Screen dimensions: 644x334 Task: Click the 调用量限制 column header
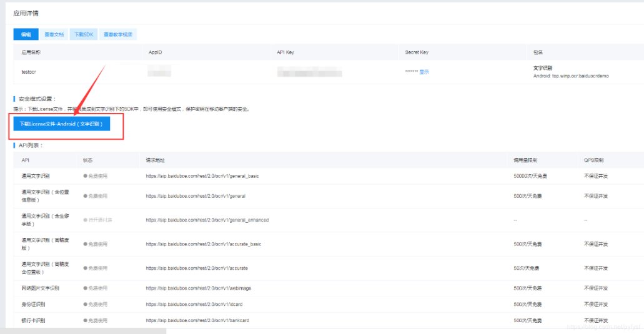525,160
